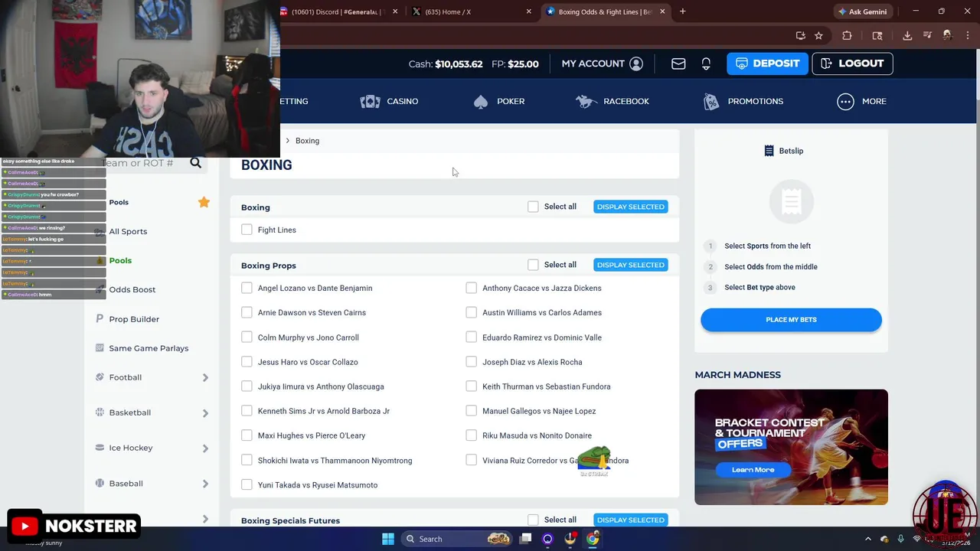Expand the Football sidebar category

pos(205,378)
